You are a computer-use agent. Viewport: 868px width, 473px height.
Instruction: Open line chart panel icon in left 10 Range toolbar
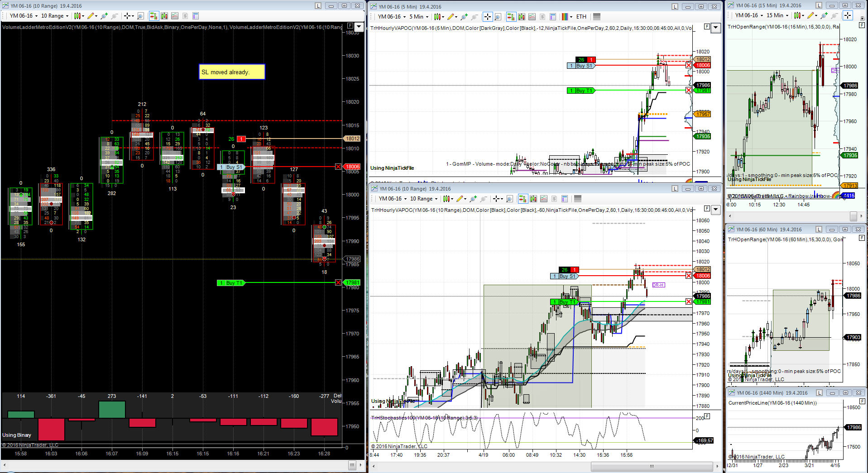pos(175,16)
